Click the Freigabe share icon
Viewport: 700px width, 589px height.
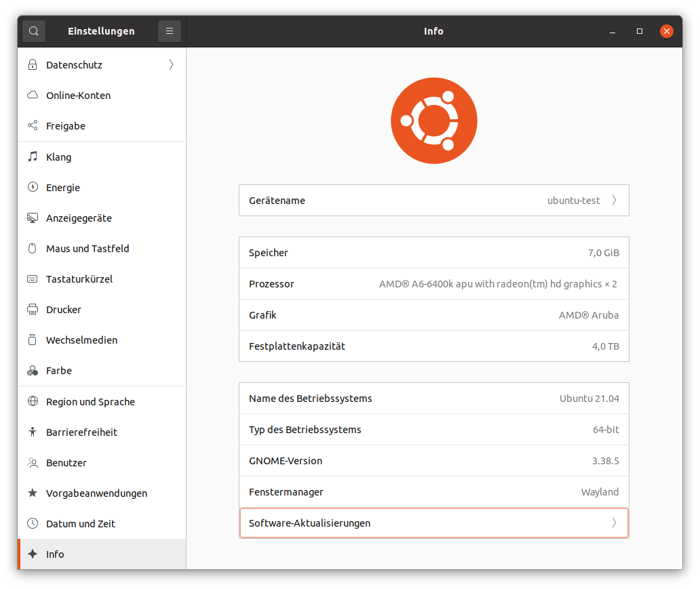[33, 125]
